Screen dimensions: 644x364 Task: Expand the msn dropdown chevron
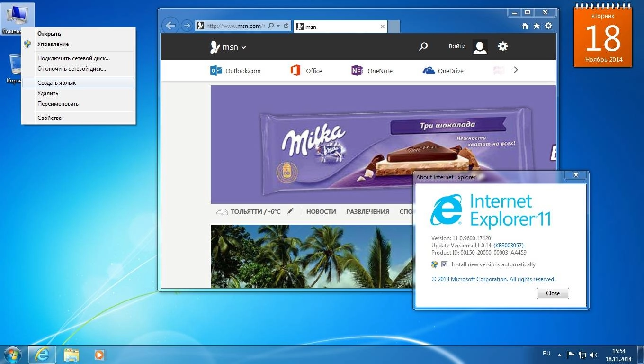click(x=244, y=47)
